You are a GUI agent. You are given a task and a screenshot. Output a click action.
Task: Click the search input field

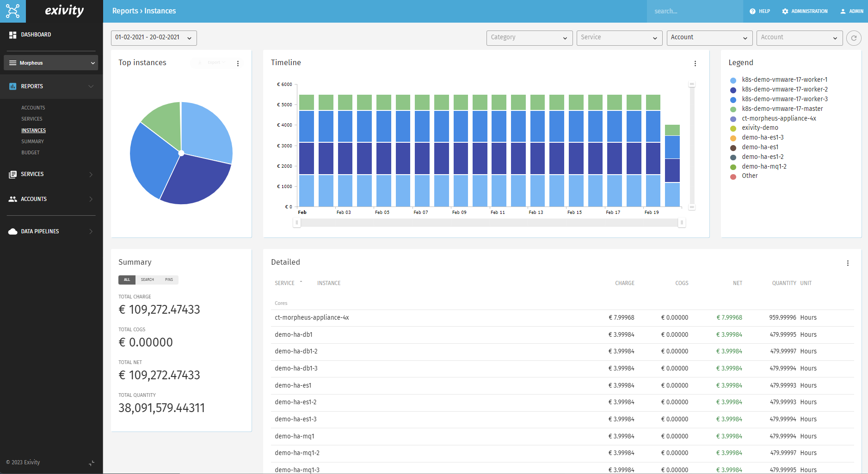pos(695,11)
